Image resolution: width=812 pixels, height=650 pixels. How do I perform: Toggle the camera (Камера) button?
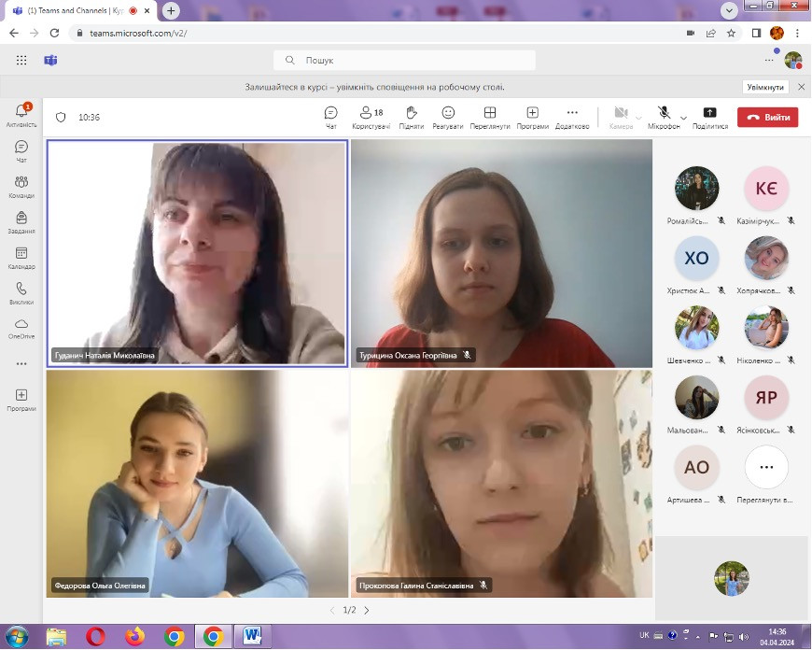(621, 118)
